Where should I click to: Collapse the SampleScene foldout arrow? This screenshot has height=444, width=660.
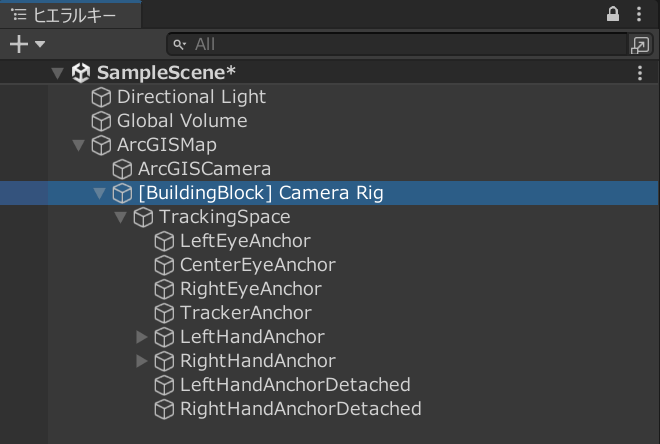tap(57, 73)
